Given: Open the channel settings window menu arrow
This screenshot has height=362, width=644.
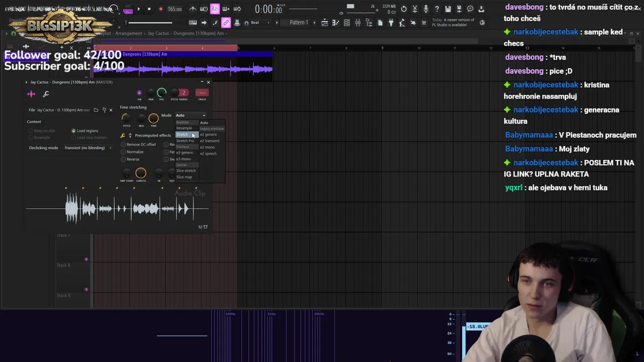Looking at the screenshot, I should (26, 82).
